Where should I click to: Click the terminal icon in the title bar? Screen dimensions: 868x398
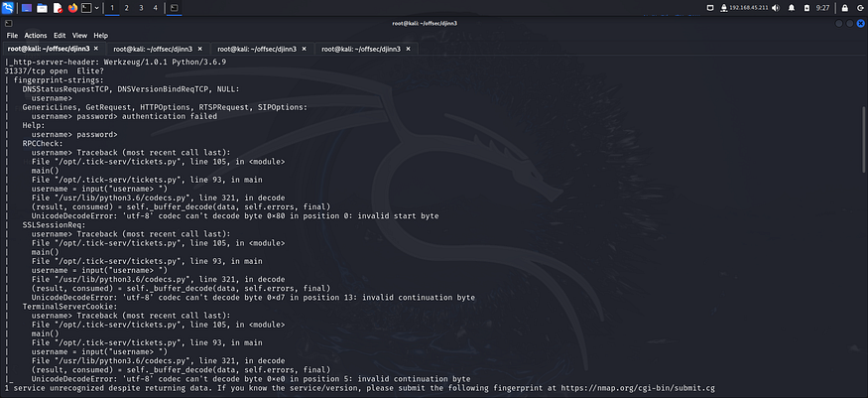8,23
